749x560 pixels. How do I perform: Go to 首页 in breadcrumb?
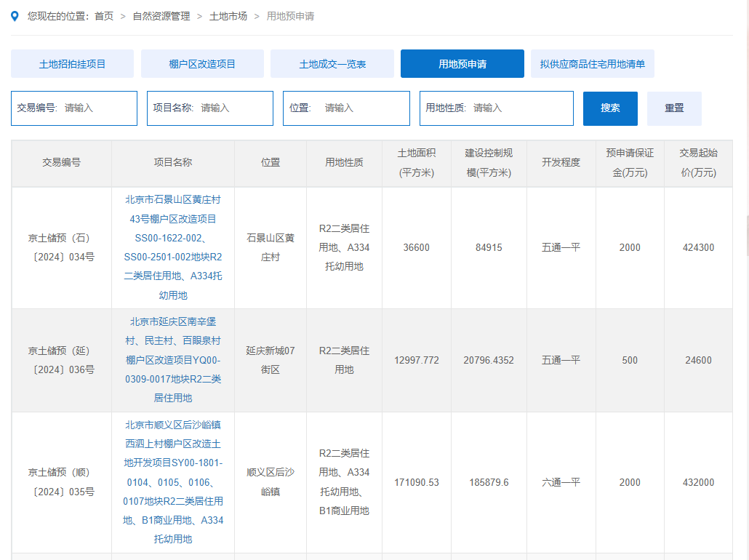pyautogui.click(x=104, y=16)
